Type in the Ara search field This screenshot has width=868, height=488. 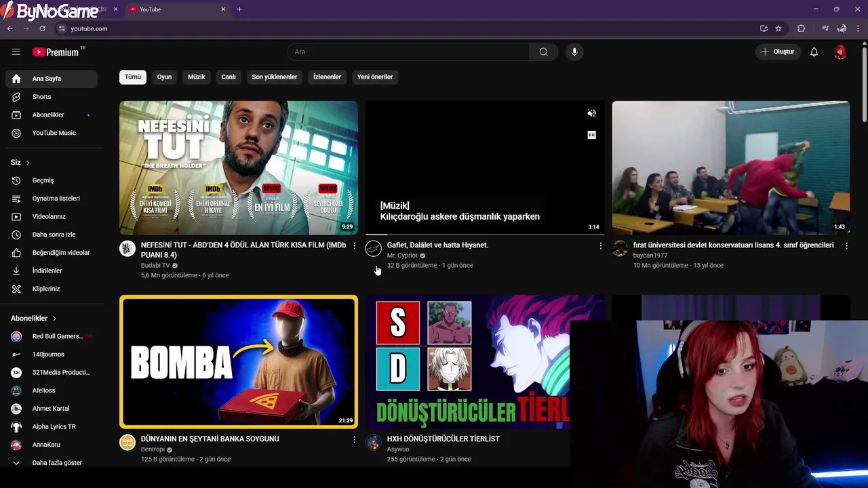pyautogui.click(x=408, y=52)
